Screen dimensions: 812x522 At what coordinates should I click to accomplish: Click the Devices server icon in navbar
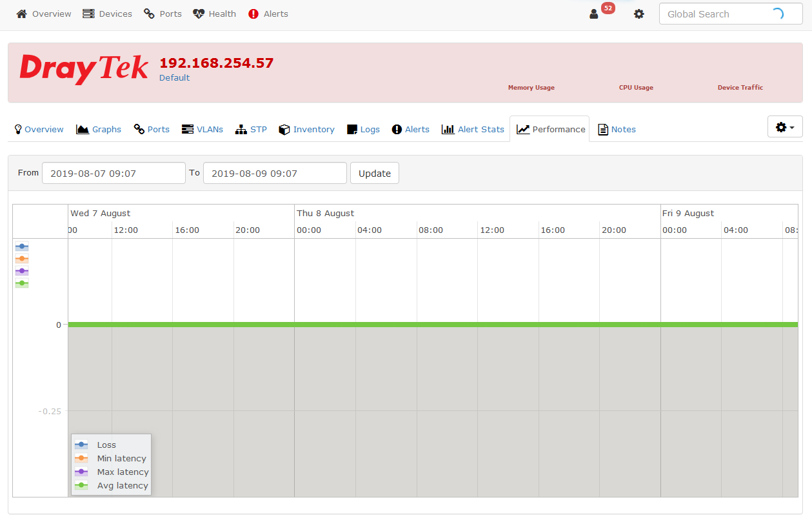(x=88, y=14)
